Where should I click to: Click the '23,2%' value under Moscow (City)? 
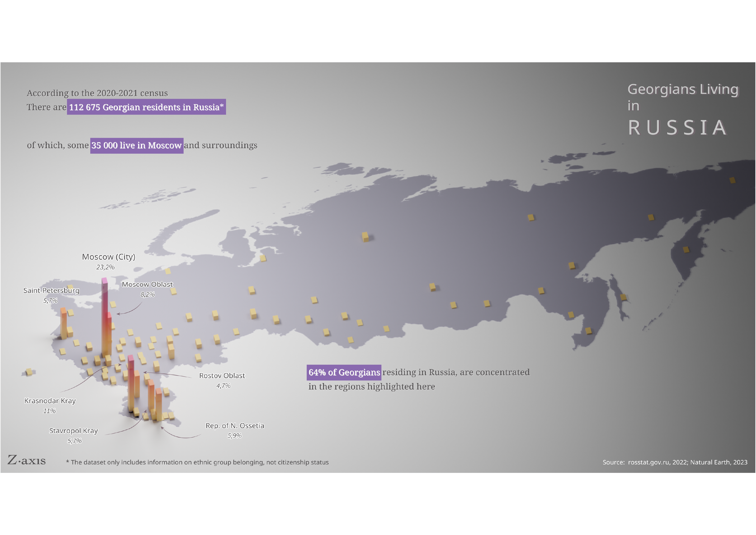pos(105,267)
